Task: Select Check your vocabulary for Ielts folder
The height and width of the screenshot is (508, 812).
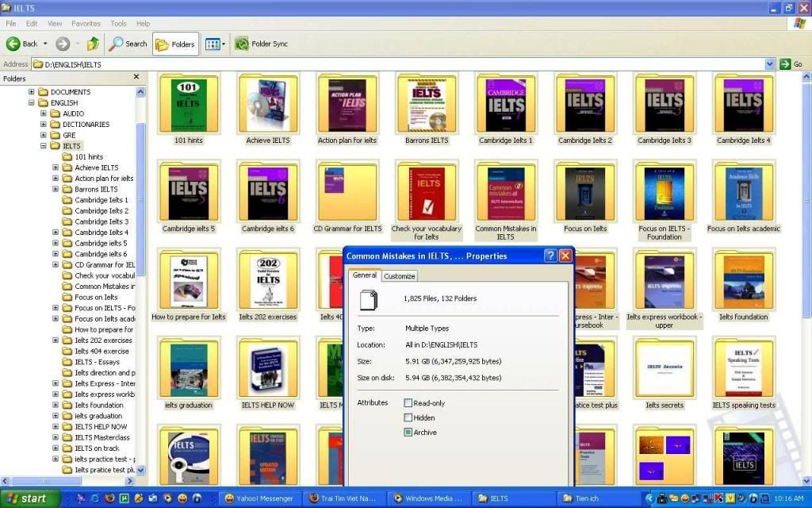Action: [x=427, y=202]
